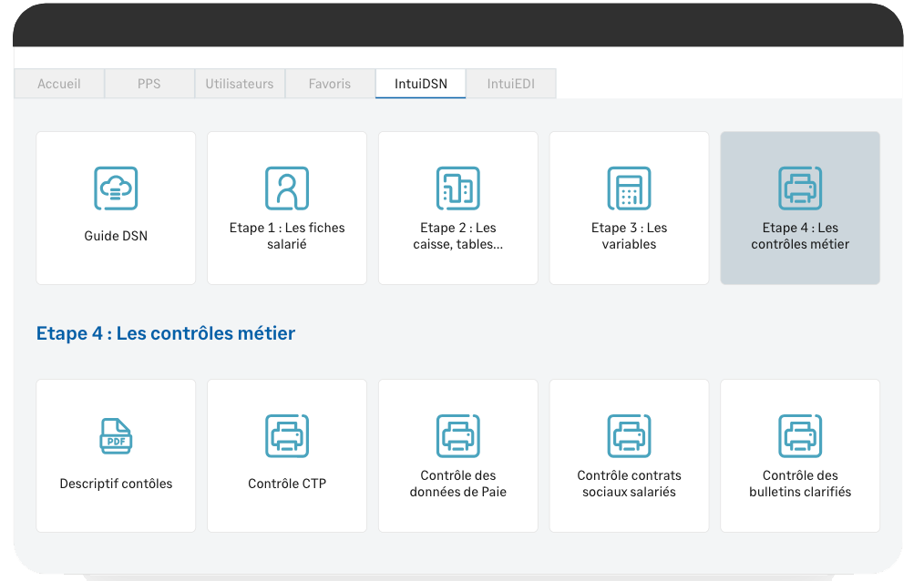Viewport: 924px width, 581px height.
Task: Click the Contrôle des données de Paie printer icon
Action: pyautogui.click(x=457, y=436)
